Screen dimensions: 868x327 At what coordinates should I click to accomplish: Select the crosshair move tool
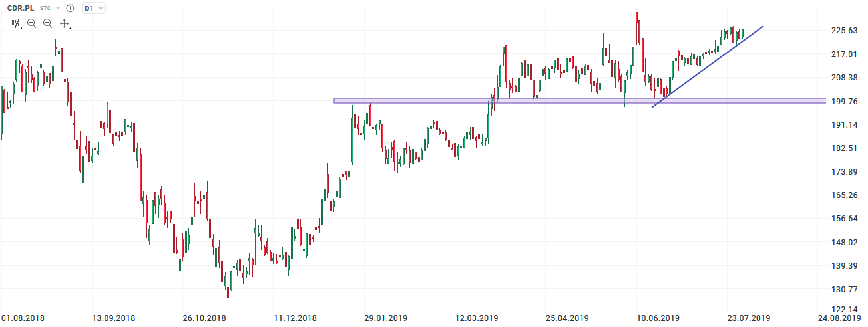(65, 23)
